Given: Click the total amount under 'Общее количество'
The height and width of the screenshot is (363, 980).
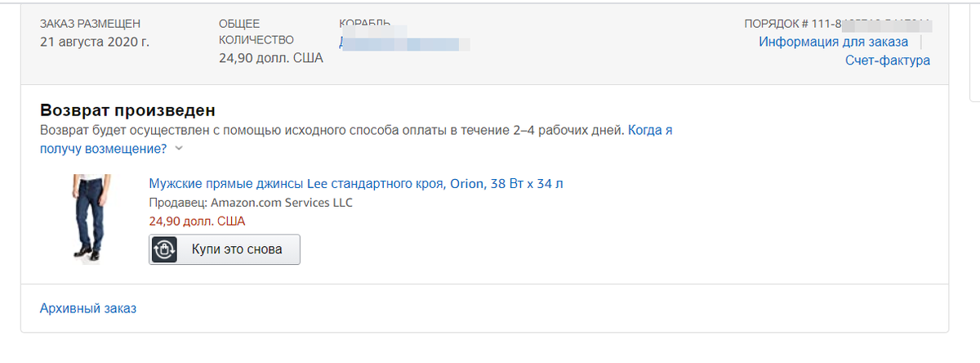Looking at the screenshot, I should tap(271, 58).
